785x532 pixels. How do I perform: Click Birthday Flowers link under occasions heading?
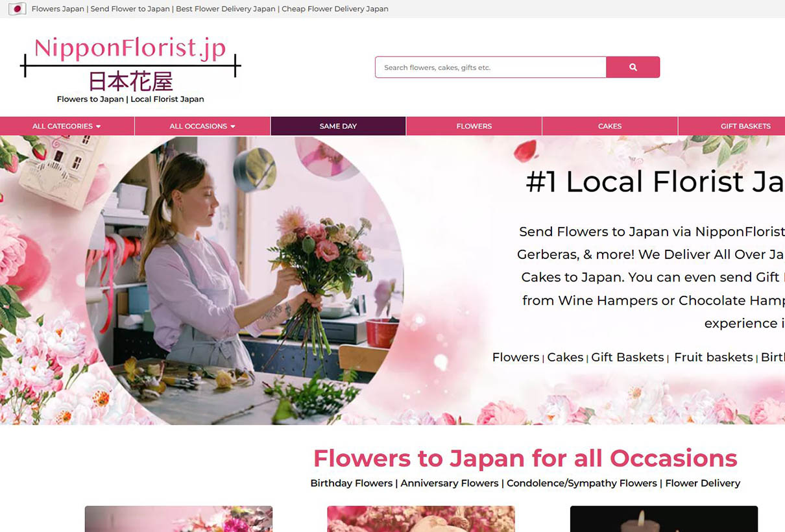[x=351, y=483]
